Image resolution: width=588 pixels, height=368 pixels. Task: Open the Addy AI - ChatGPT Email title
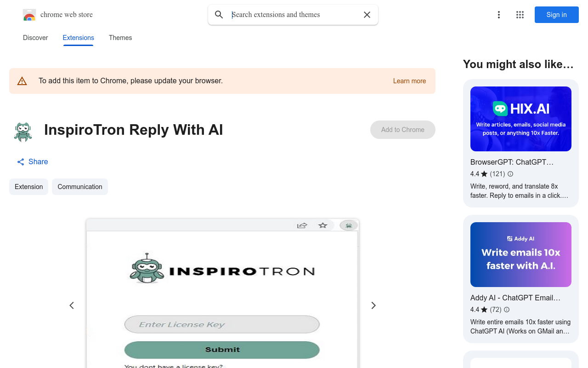[x=515, y=298]
